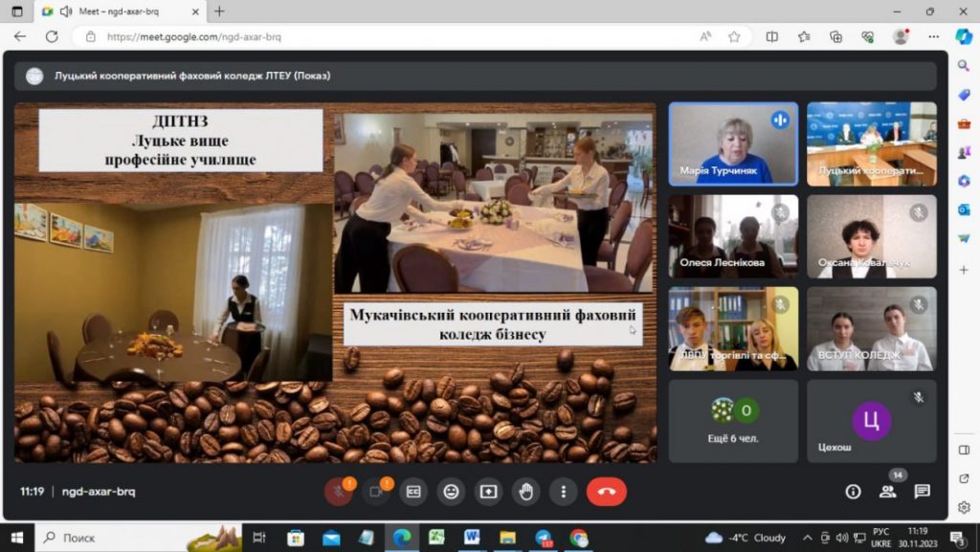Turn on the camera
Viewport: 980px width, 552px height.
tap(375, 492)
